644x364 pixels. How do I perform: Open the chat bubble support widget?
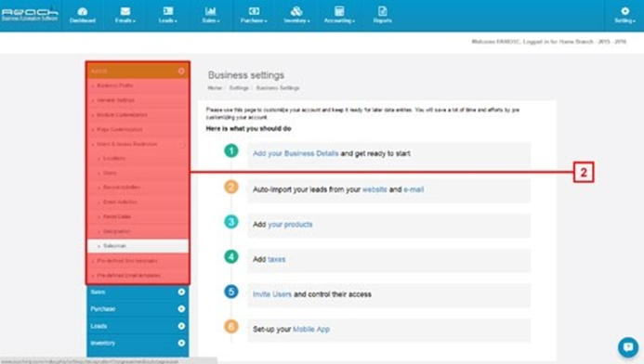coord(628,347)
